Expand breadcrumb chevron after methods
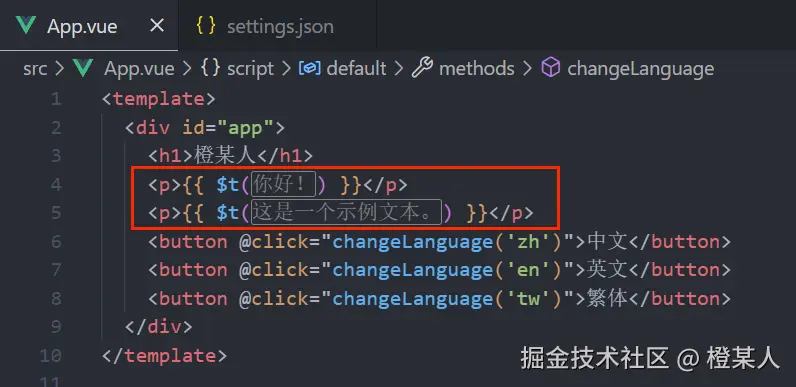796x387 pixels. pos(527,69)
